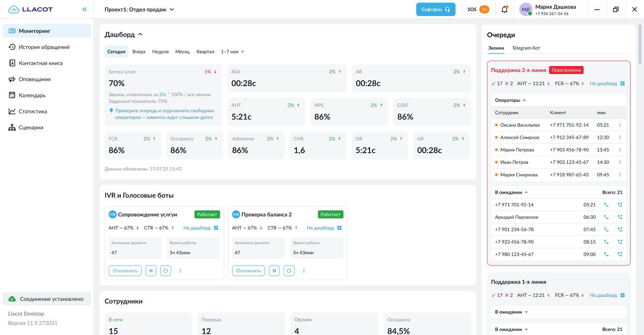Image resolution: width=644 pixels, height=335 pixels.
Task: Open the Проект1: Отдел продаж project dropdown
Action: (139, 9)
